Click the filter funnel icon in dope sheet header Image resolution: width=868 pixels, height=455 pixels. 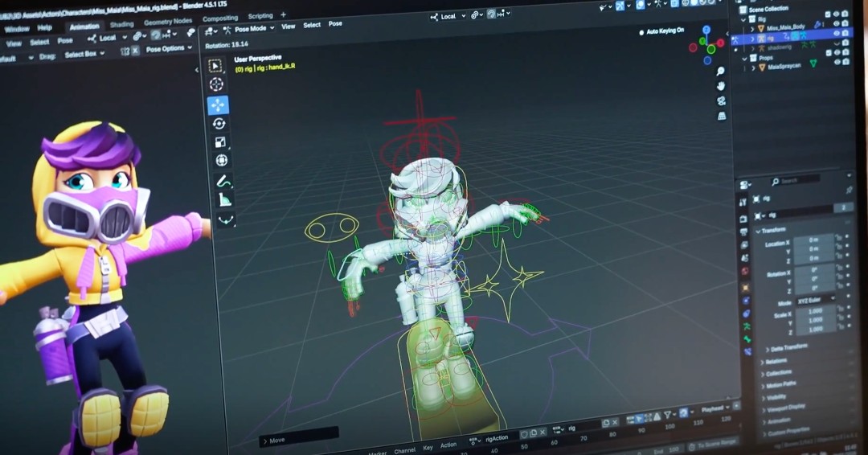(x=668, y=415)
